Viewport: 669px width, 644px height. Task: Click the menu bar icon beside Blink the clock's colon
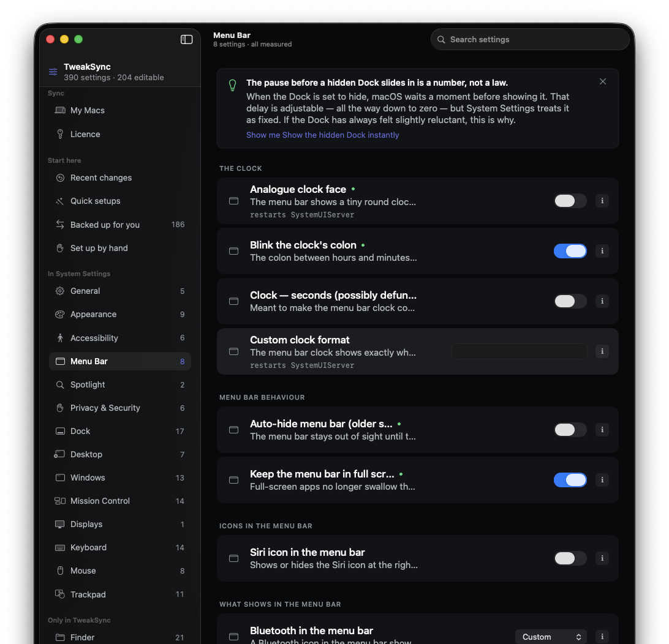tap(234, 251)
